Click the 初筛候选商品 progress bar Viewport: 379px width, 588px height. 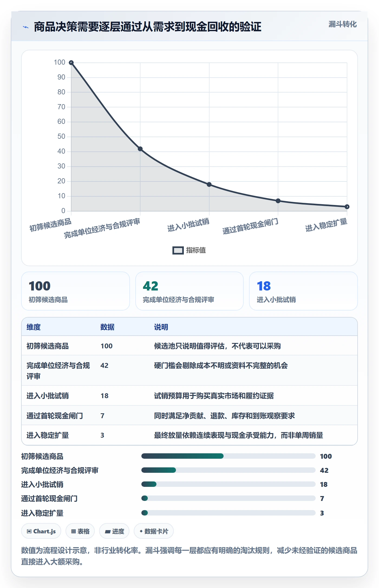coord(228,456)
